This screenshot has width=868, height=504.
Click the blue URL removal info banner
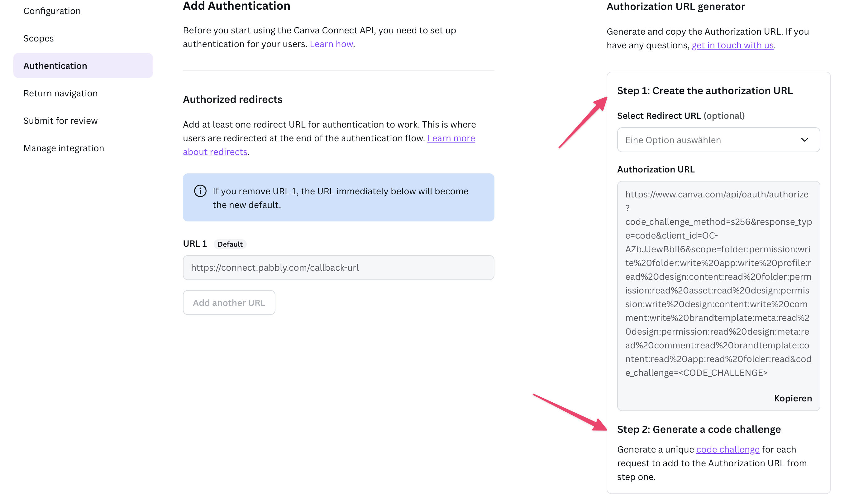pyautogui.click(x=338, y=197)
